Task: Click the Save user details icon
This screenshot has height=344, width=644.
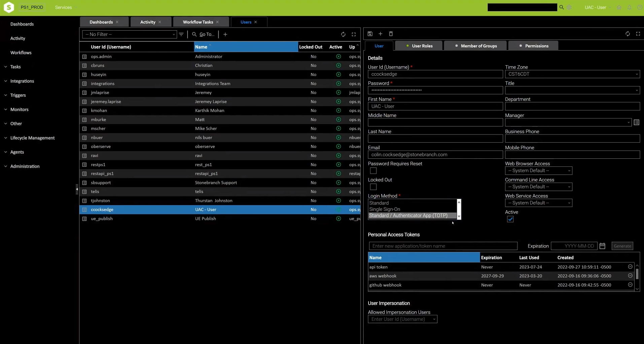Action: [370, 34]
